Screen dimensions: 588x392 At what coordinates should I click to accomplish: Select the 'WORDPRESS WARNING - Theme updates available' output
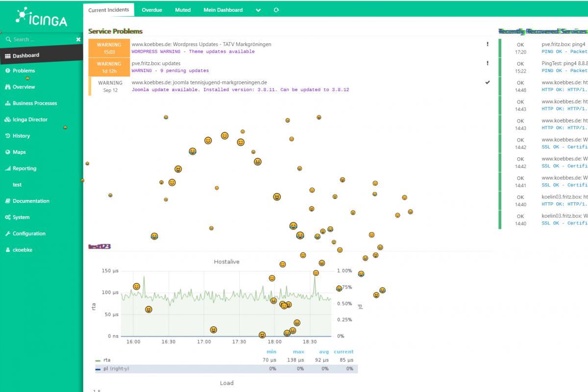(193, 51)
